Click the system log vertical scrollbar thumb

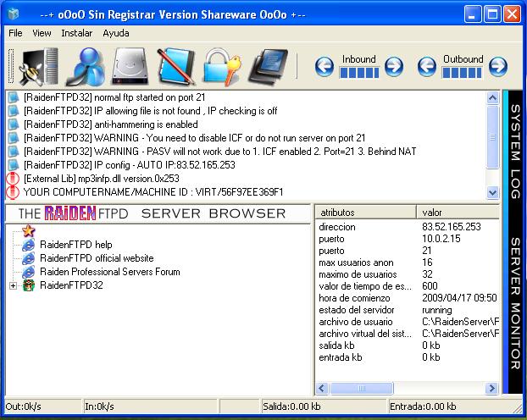click(493, 136)
